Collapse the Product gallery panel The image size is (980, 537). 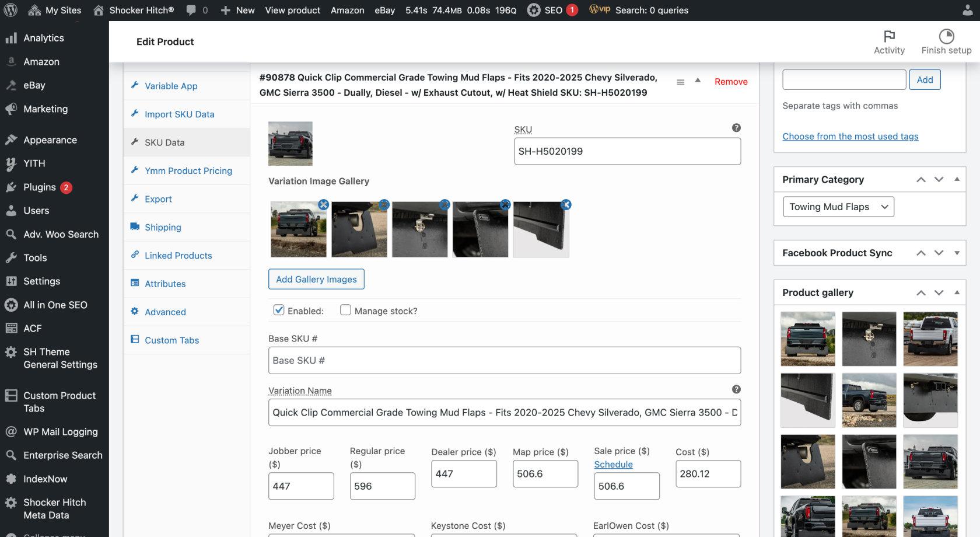point(957,292)
